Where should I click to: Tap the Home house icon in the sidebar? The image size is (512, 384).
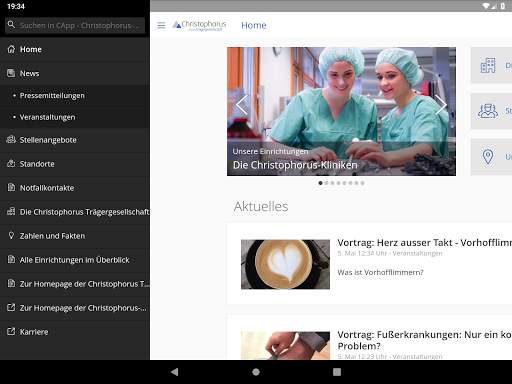[11, 49]
